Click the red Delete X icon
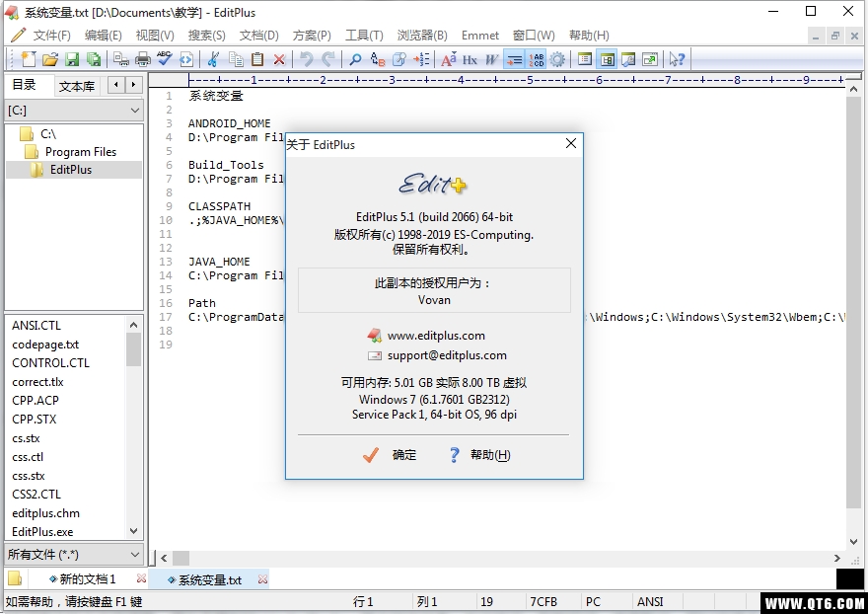This screenshot has width=868, height=614. (279, 59)
